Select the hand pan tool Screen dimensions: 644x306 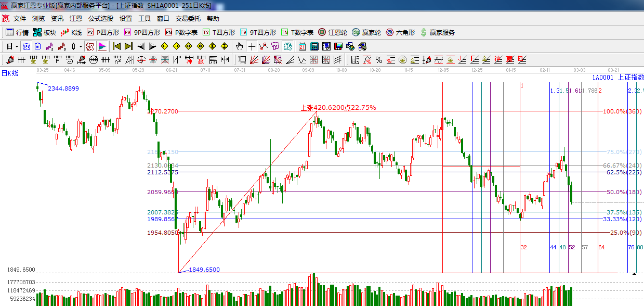click(240, 46)
